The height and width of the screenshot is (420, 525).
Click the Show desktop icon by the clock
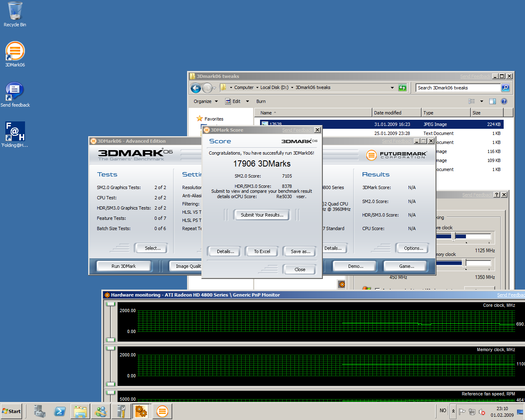[520, 411]
